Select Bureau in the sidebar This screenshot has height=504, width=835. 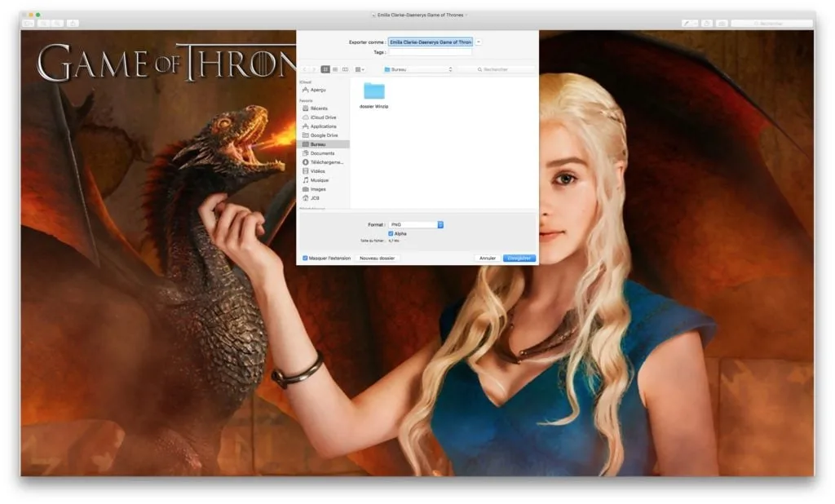point(324,144)
